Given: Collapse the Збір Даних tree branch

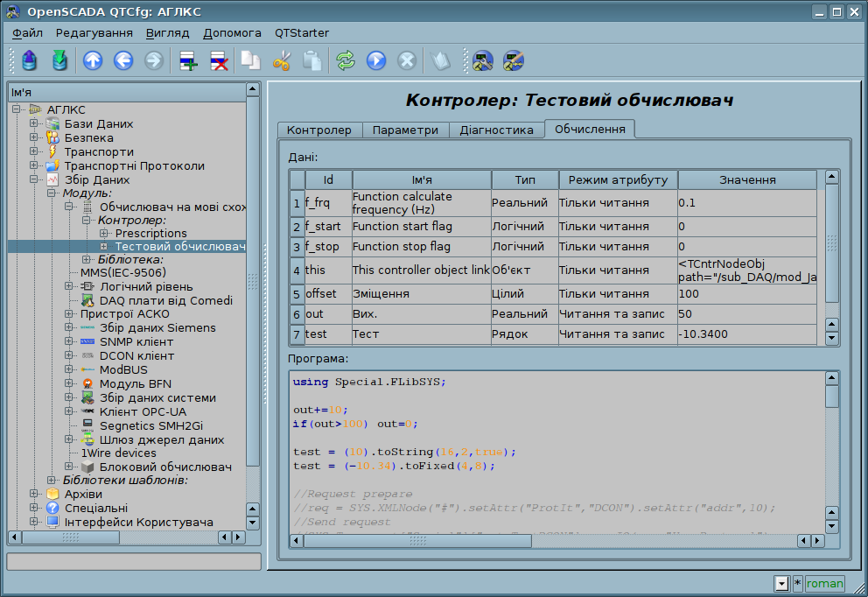Looking at the screenshot, I should click(x=33, y=179).
